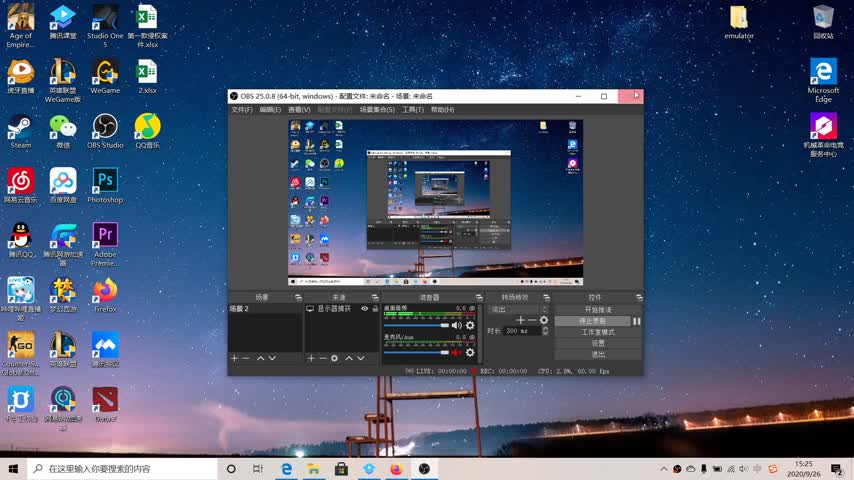Adjust the 时长 duration spinner arrows
This screenshot has width=854, height=480.
click(545, 331)
